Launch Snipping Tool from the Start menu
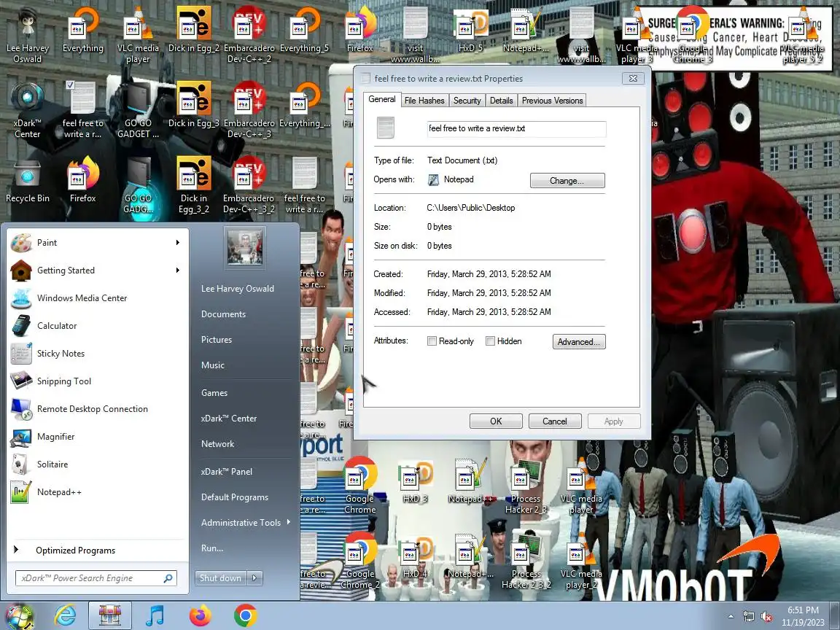Screen dimensions: 840x630 [x=96, y=381]
